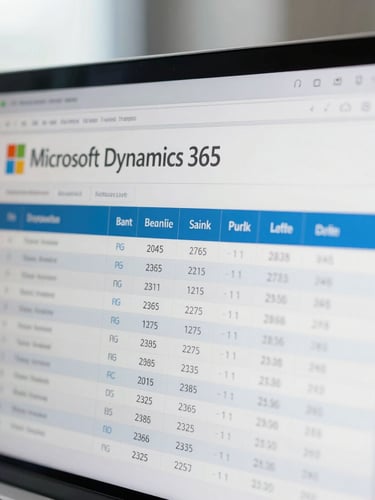Image resolution: width=375 pixels, height=500 pixels.
Task: Select the 2335 cell in the 2366 row
Action: click(184, 447)
